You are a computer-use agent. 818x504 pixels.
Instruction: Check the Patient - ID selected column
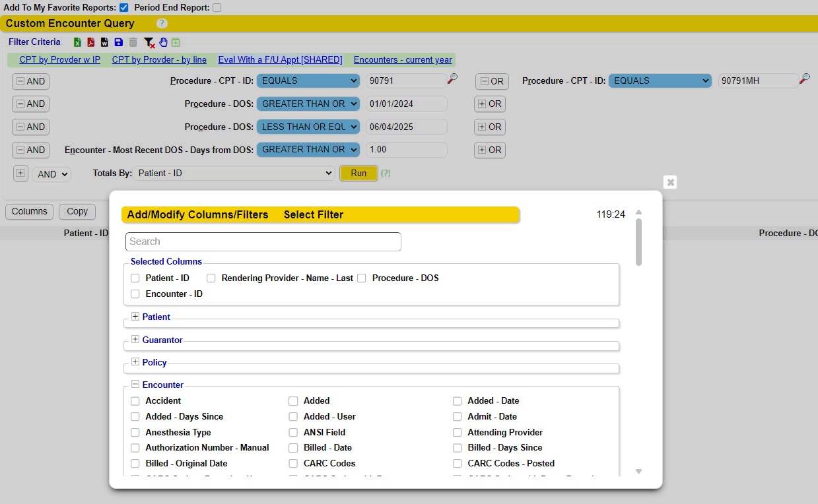pos(135,278)
